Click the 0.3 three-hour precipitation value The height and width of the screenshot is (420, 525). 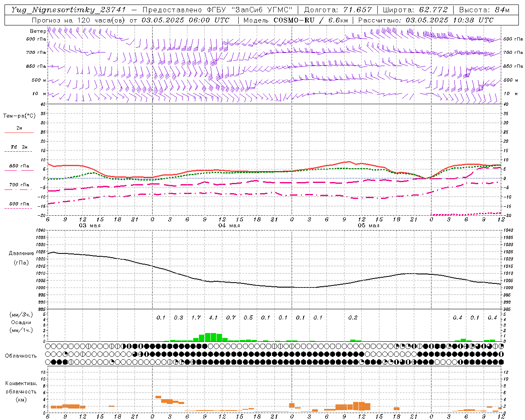178,318
